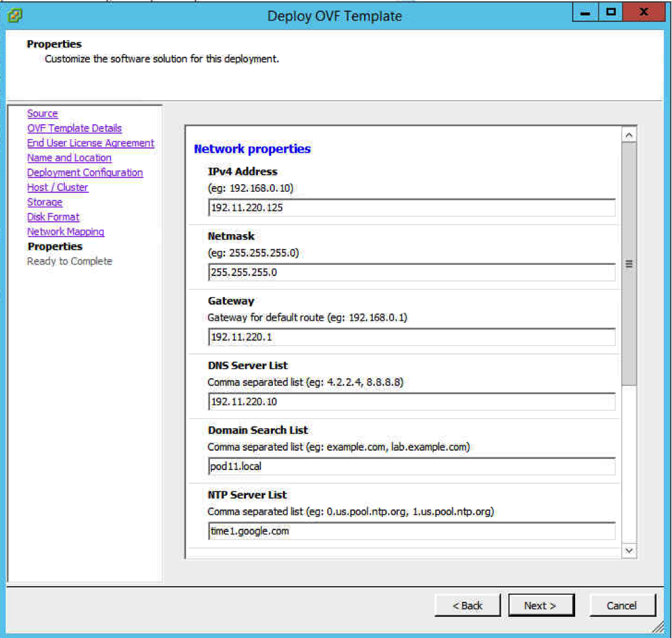Viewport: 672px width, 638px height.
Task: Open End User License Agreement step
Action: click(x=91, y=143)
